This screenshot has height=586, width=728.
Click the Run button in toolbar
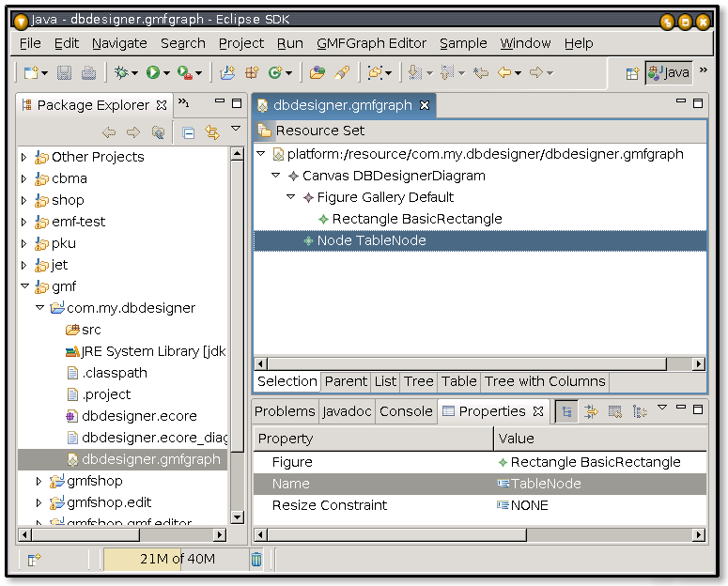click(x=152, y=72)
